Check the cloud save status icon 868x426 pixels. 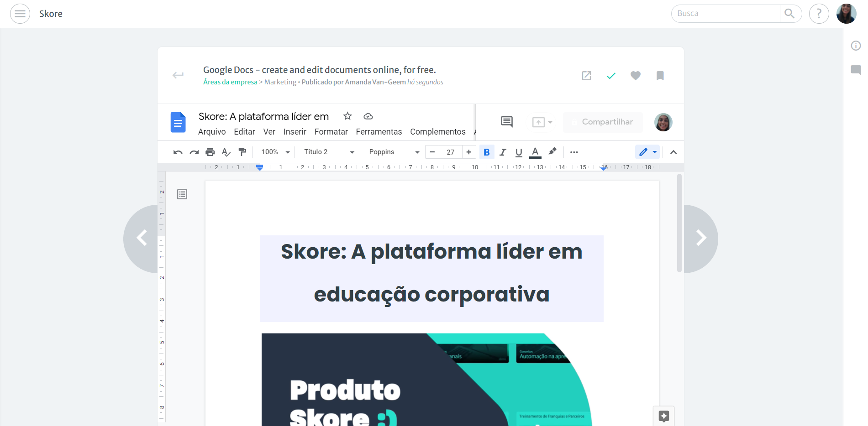[368, 116]
